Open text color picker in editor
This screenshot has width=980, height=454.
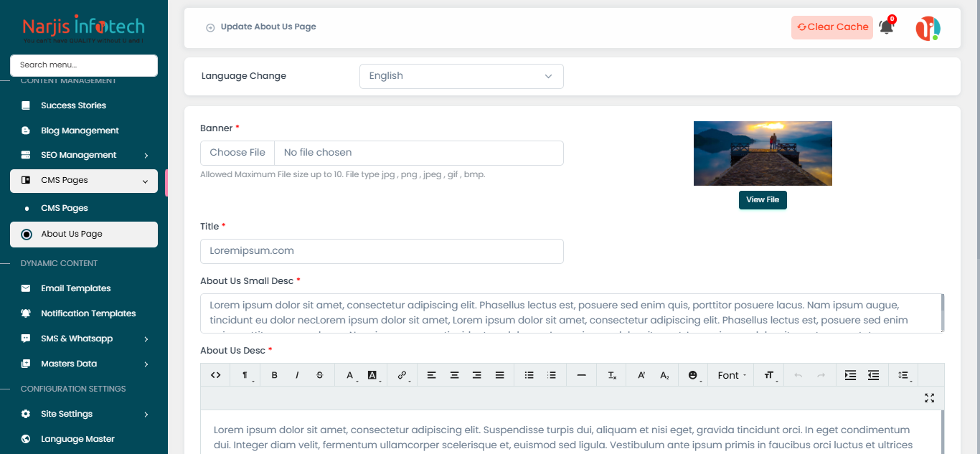pos(351,375)
